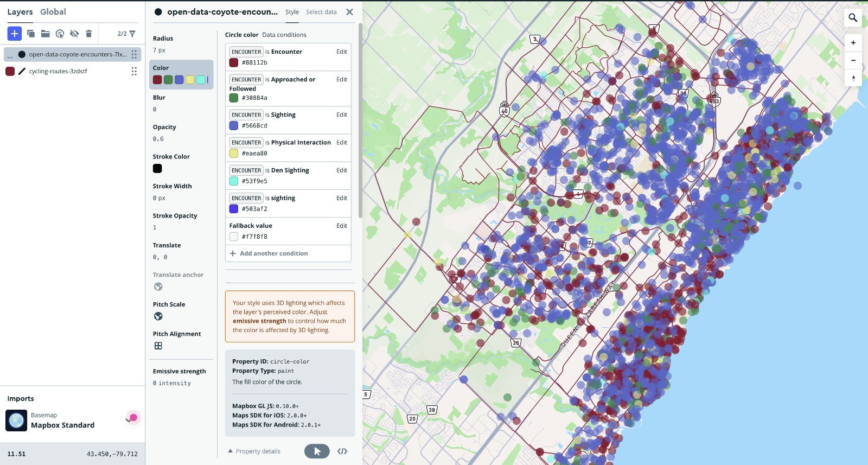868x465 pixels.
Task: Zoom in on the map
Action: (853, 43)
